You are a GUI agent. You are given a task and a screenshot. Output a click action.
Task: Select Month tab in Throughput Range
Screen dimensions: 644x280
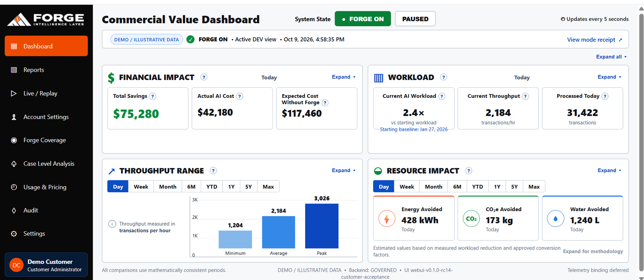point(167,187)
